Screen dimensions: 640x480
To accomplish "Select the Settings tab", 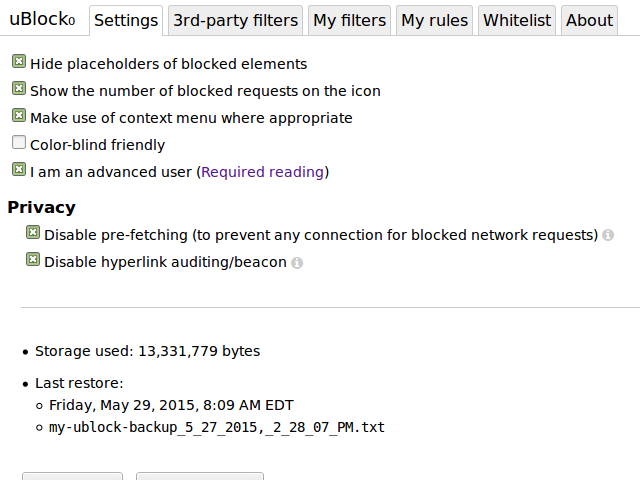I will [x=126, y=20].
